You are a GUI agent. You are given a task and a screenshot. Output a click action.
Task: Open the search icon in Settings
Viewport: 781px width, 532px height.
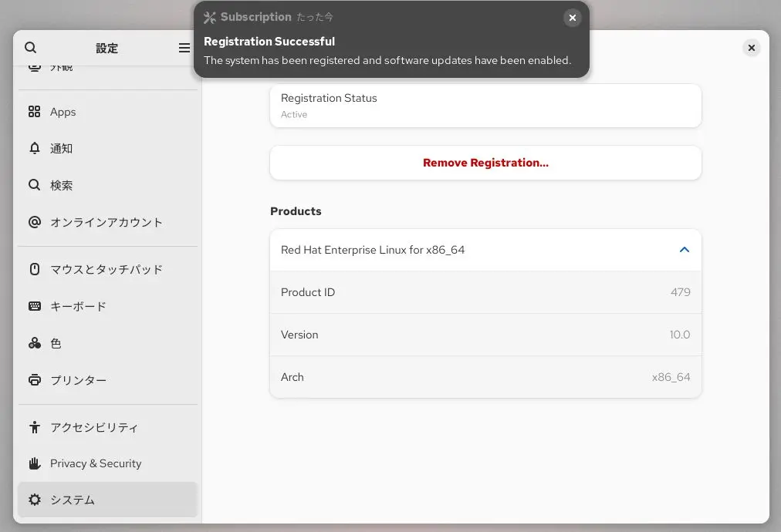tap(30, 47)
